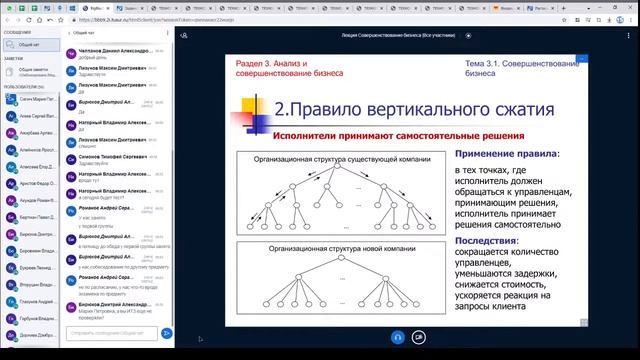Open the chat options three-dot menu

[167, 33]
